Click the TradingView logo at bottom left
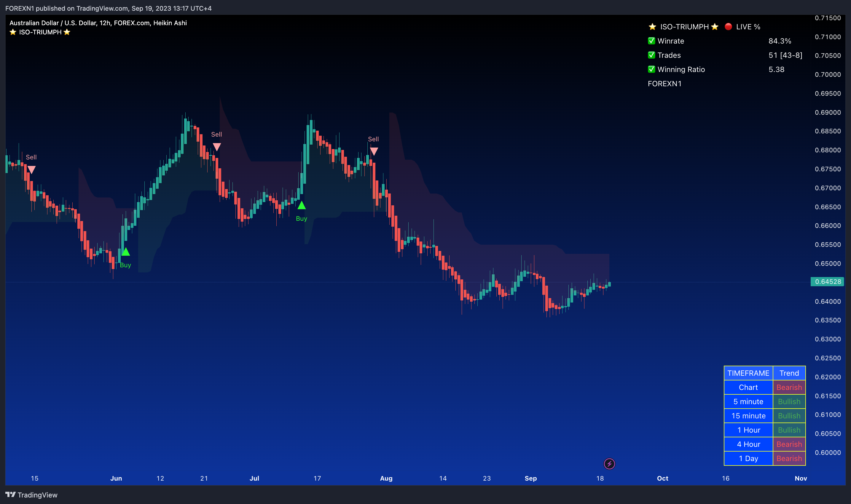 coord(31,495)
